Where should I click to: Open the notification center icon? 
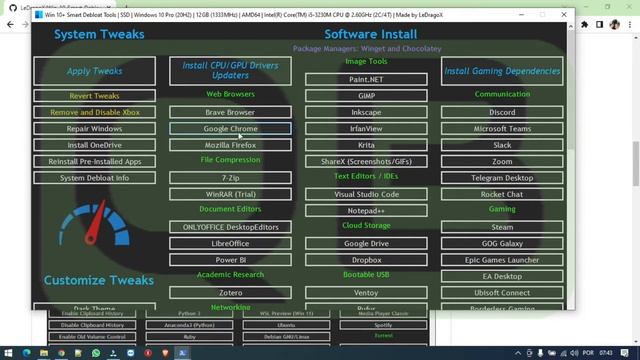click(624, 353)
